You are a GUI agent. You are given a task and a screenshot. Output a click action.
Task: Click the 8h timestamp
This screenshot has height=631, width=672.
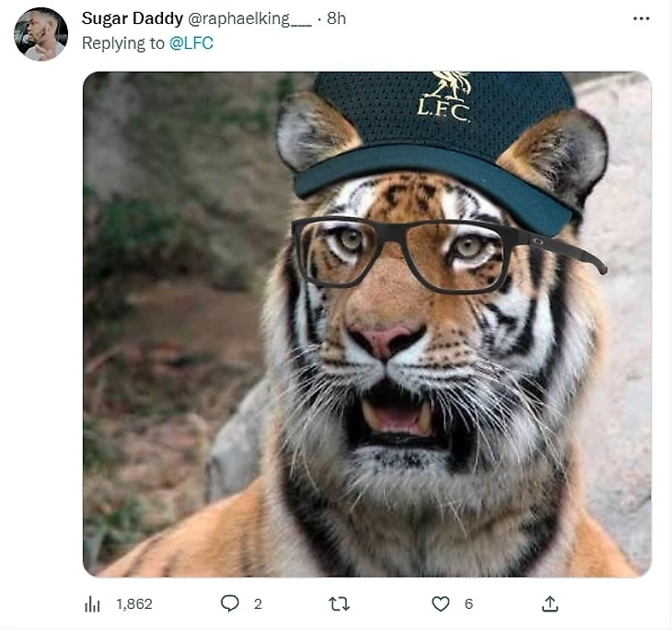[x=336, y=18]
